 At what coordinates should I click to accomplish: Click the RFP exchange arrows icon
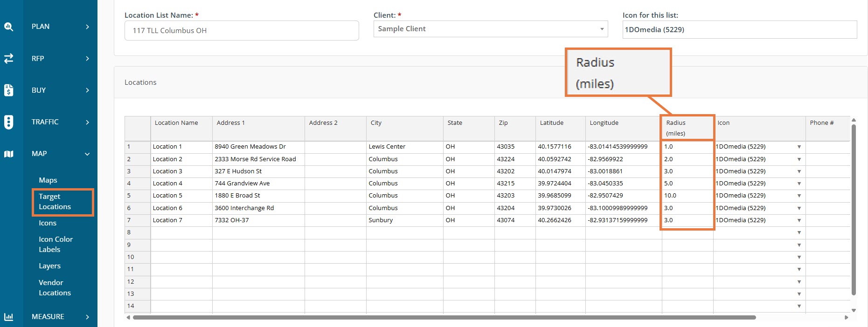(9, 58)
